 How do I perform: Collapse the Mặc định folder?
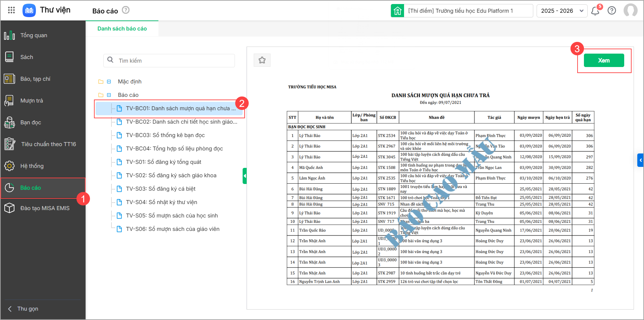pyautogui.click(x=109, y=82)
